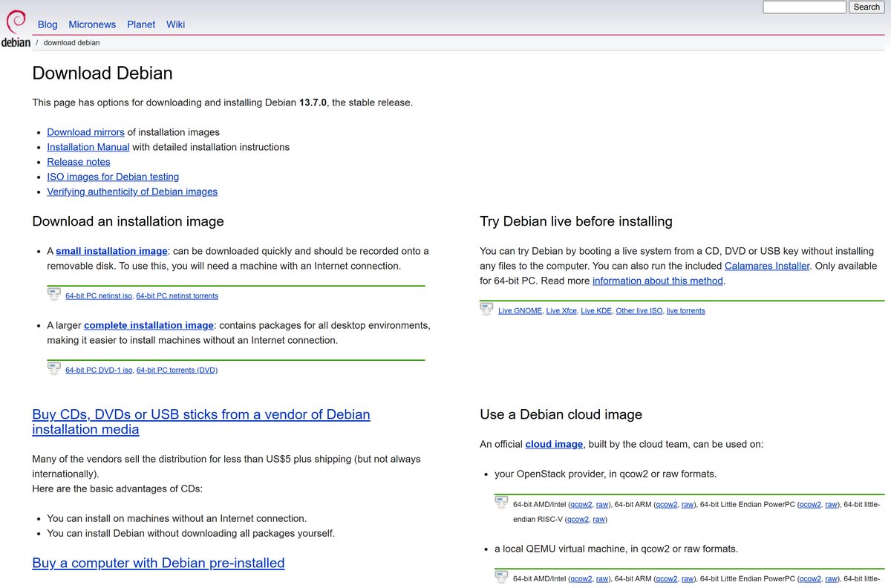
Task: Download OpenStack 64-bit ARM raw image
Action: 688,504
